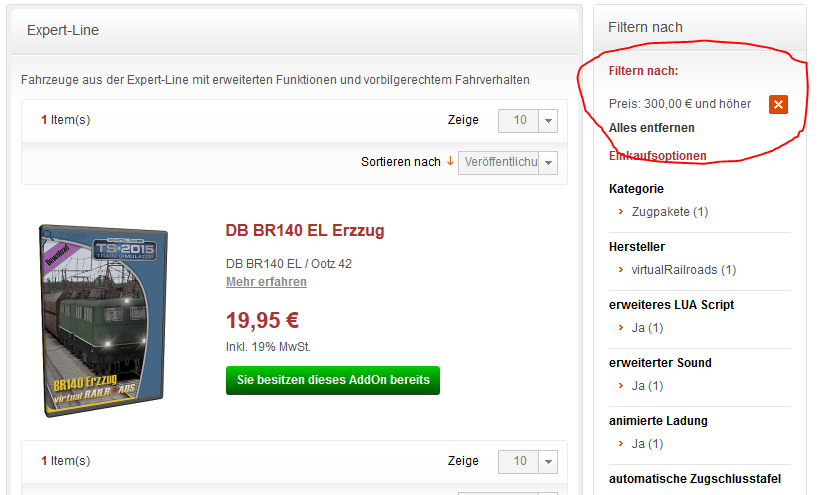Screen dimensions: 838x495
Task: Click the Einkaufsoptionen heading
Action: (x=657, y=156)
